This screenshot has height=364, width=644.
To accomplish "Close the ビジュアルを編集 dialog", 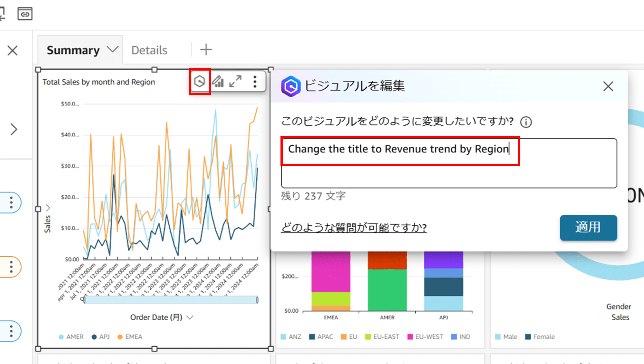I will tap(608, 86).
